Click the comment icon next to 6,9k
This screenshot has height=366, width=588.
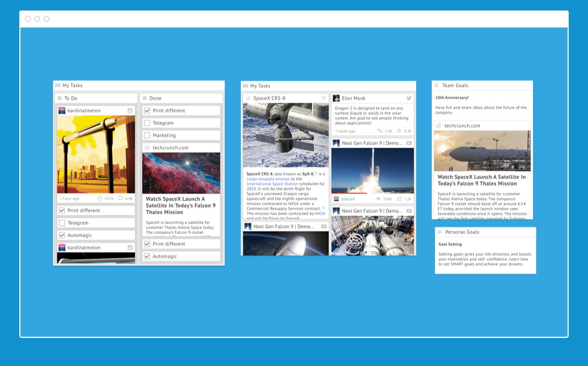point(120,198)
